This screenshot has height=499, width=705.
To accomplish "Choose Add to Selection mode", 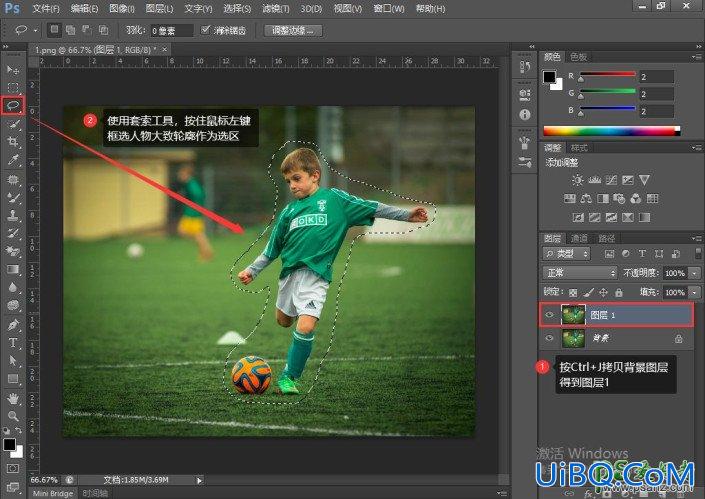I will coord(71,30).
